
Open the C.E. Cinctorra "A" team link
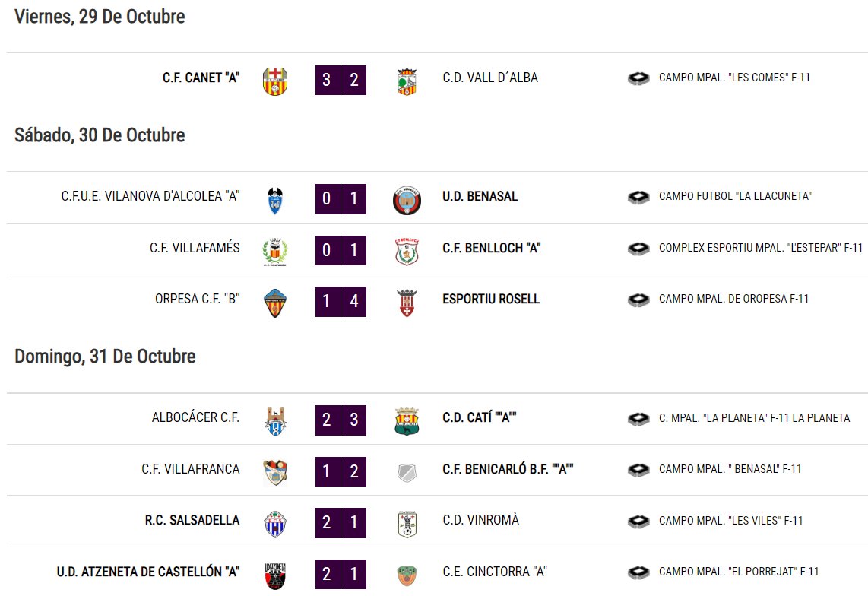[x=494, y=571]
